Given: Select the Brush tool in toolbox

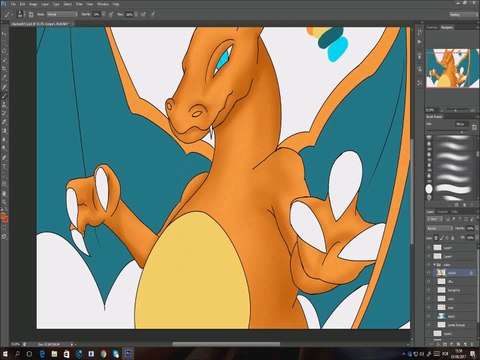Looking at the screenshot, I should point(4,96).
